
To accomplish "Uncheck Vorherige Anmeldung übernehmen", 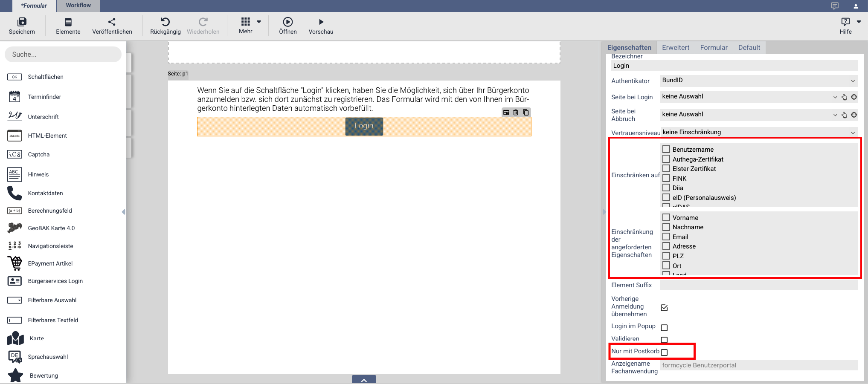I will click(664, 308).
